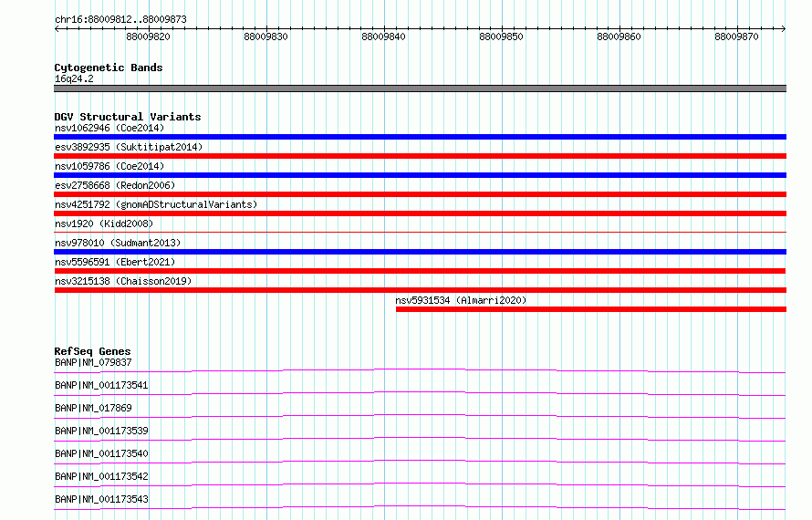The height and width of the screenshot is (520, 812).
Task: Open the RefSeq Genes track title
Action: click(x=93, y=351)
